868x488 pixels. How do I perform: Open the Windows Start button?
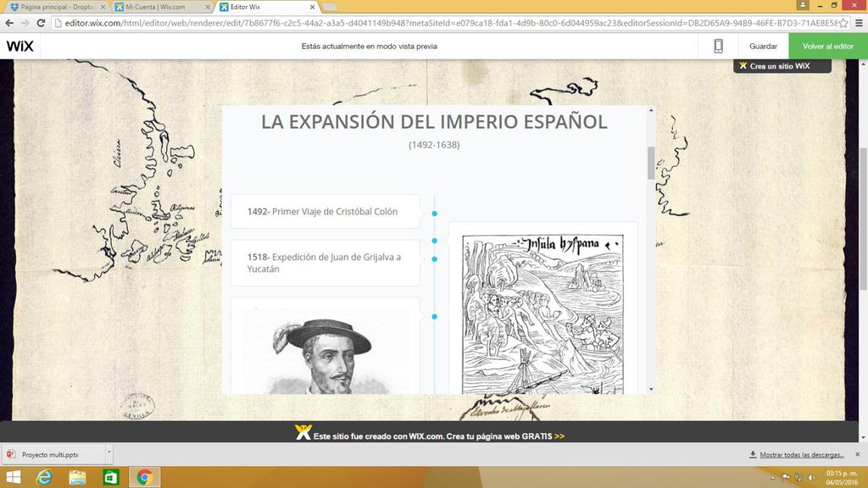click(12, 477)
